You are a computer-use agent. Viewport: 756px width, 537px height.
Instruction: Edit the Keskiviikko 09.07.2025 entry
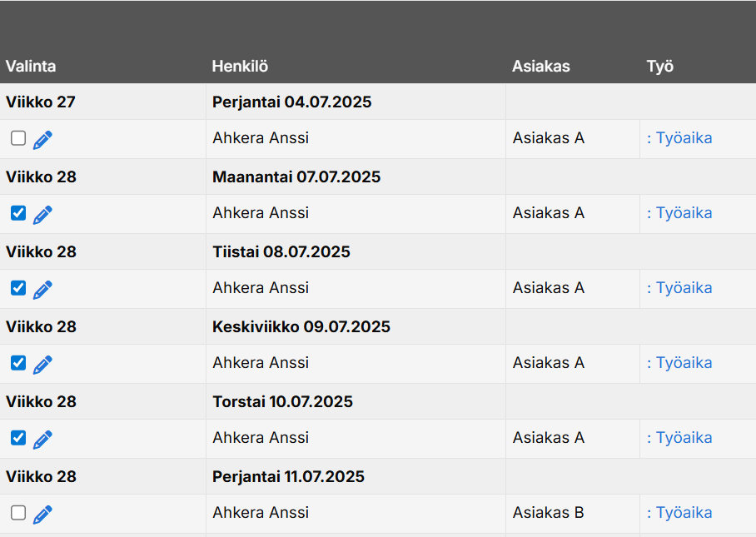point(42,365)
